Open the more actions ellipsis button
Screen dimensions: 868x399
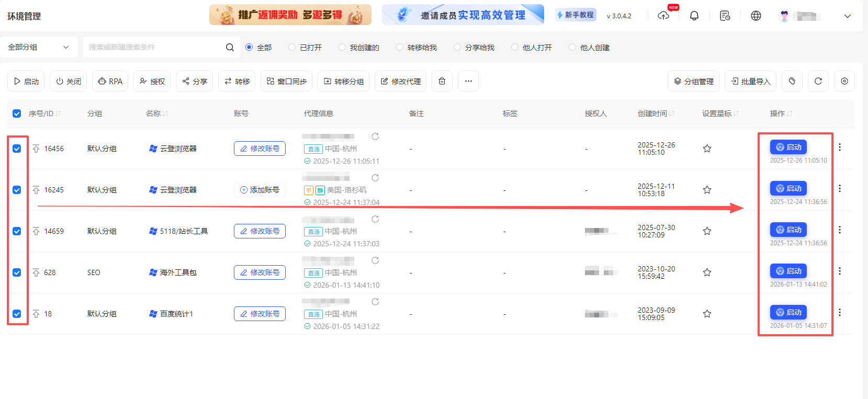tap(468, 81)
